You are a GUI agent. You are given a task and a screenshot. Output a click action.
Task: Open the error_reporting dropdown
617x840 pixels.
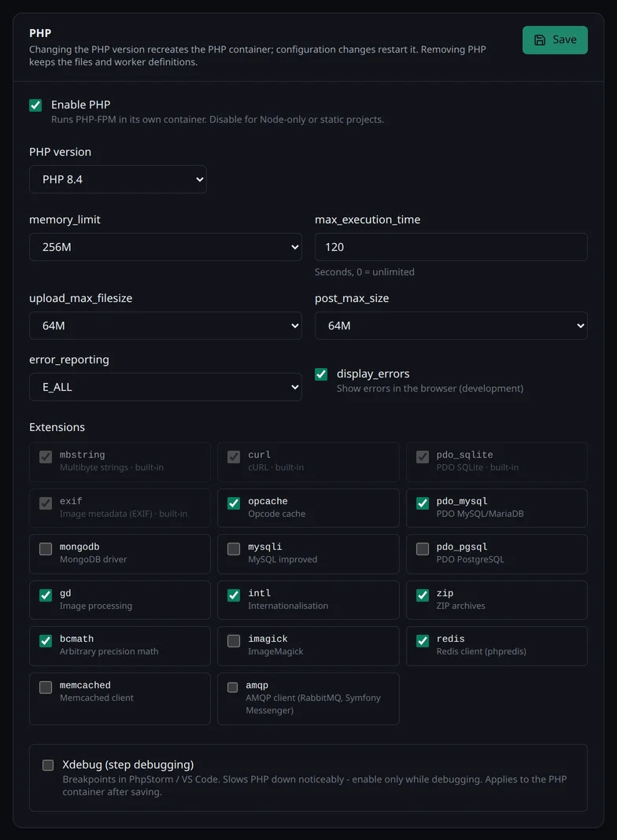[x=165, y=387]
